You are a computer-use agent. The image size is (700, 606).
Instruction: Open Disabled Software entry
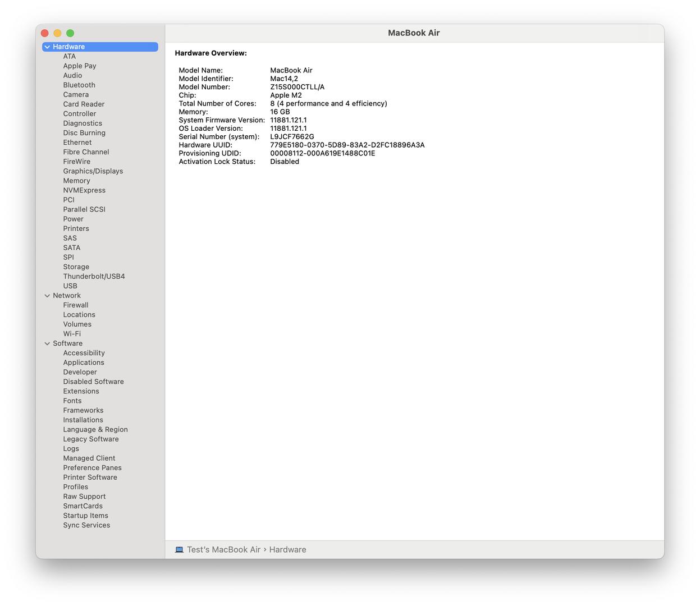coord(93,382)
